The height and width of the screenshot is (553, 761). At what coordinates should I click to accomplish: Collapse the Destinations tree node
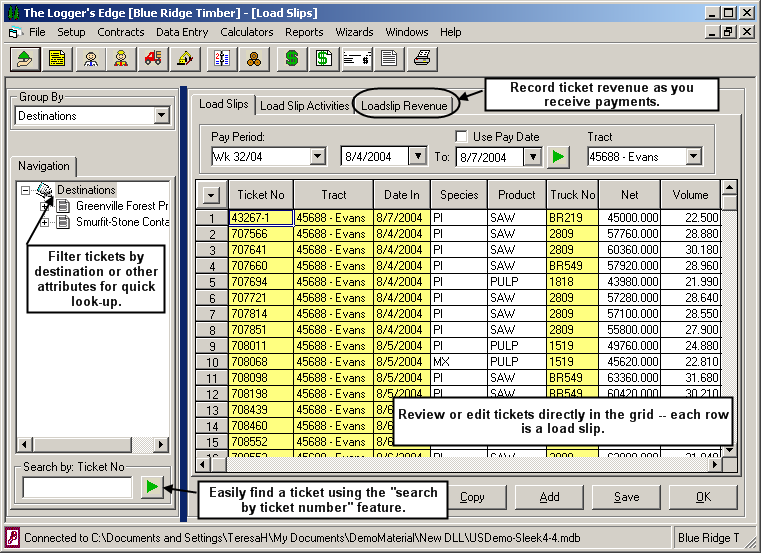[25, 190]
